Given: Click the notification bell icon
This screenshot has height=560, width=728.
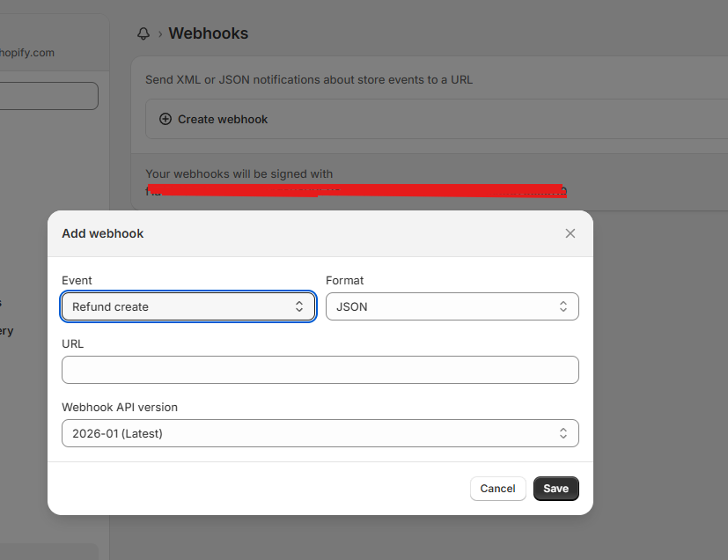Looking at the screenshot, I should [x=143, y=33].
